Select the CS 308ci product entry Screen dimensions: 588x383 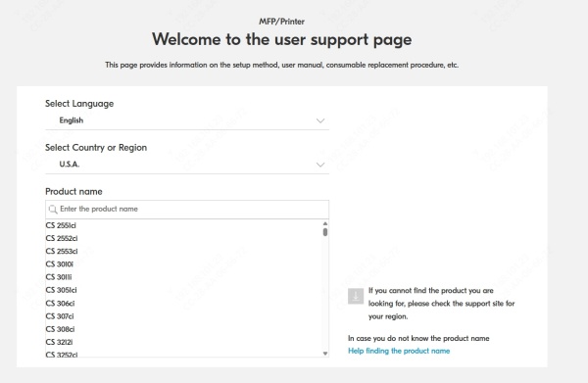point(60,329)
